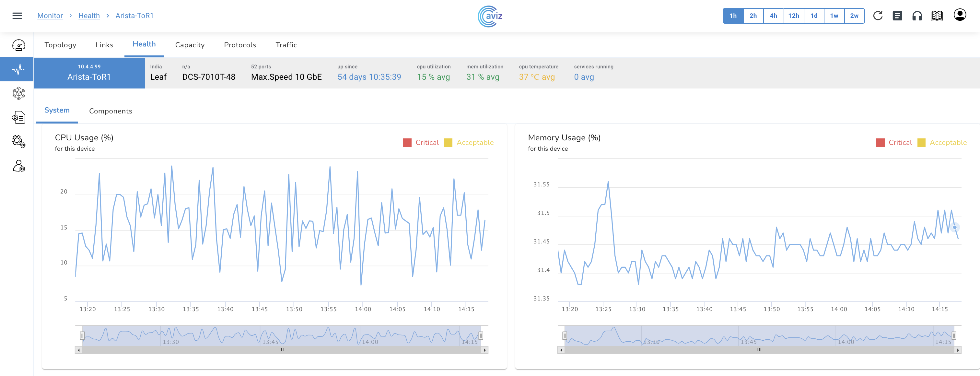Select the 1w time range
Viewport: 980px width, 376px height.
tap(834, 16)
